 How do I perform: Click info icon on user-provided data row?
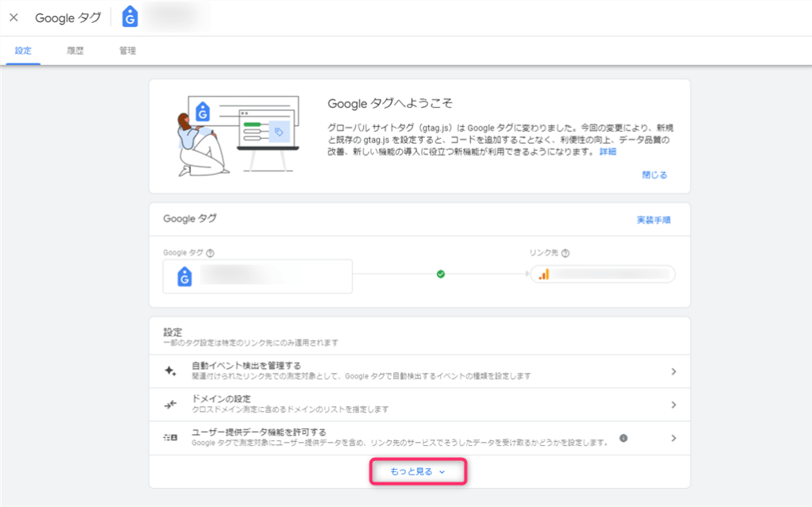(623, 438)
